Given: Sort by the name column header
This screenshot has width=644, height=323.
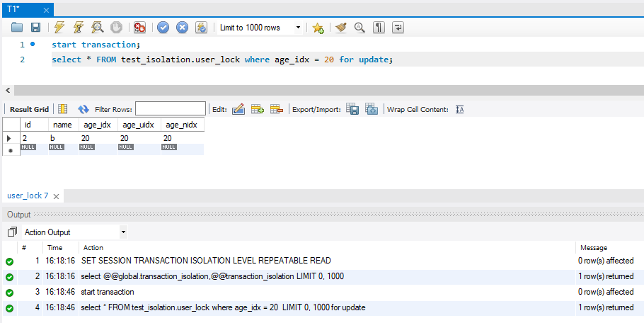Looking at the screenshot, I should (63, 125).
